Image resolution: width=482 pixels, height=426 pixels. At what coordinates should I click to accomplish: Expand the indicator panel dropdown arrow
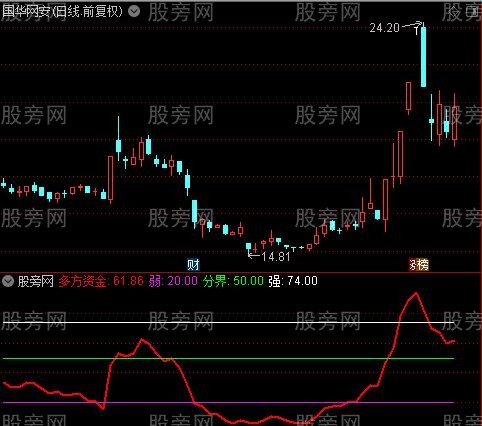[x=7, y=281]
